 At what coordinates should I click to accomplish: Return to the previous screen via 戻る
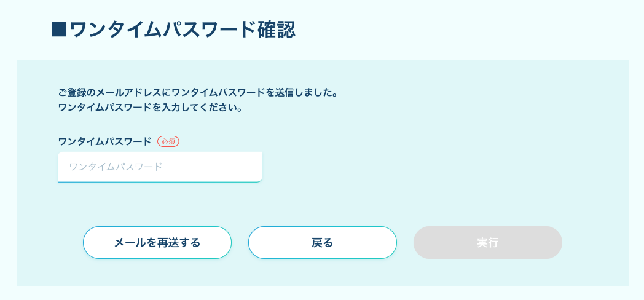click(x=322, y=242)
